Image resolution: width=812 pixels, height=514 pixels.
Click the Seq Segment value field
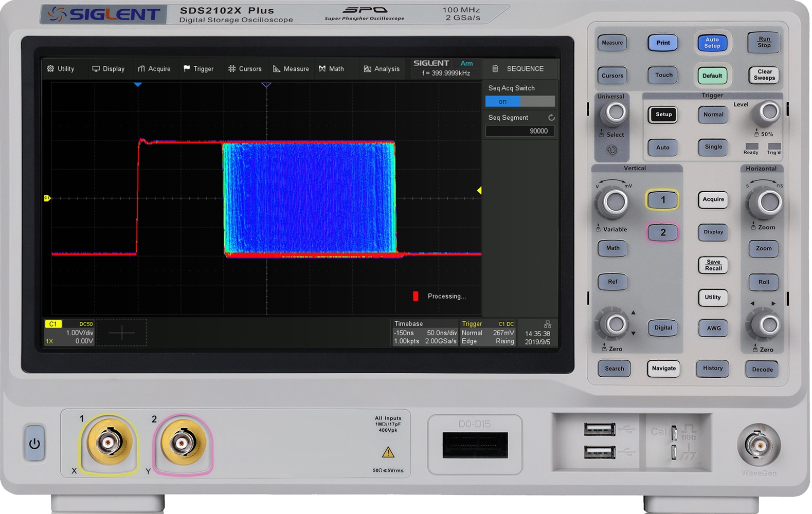pyautogui.click(x=520, y=131)
